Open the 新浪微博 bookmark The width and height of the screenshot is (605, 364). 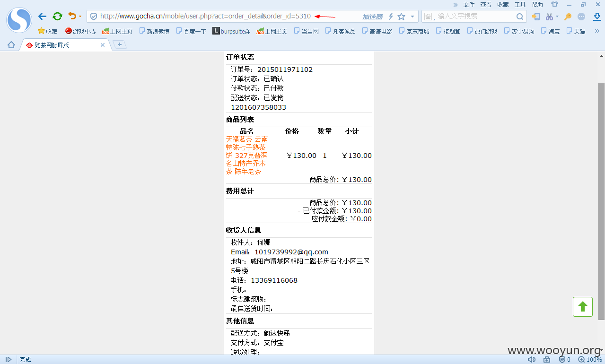[154, 31]
